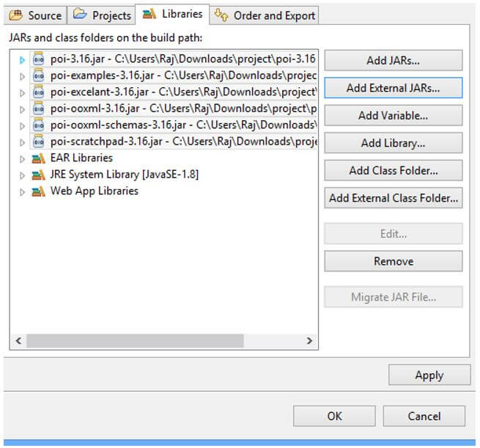Click the Order and Export tab icon
The width and height of the screenshot is (480, 448).
(x=221, y=15)
